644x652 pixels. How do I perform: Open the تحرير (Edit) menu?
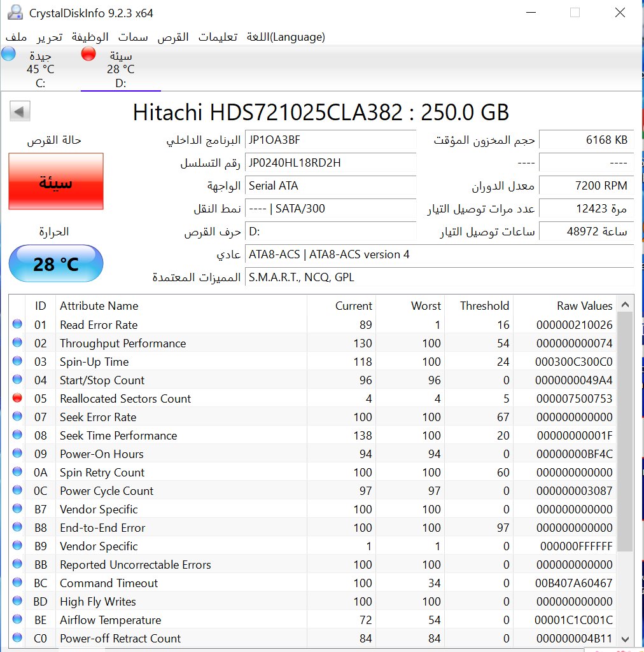point(50,37)
